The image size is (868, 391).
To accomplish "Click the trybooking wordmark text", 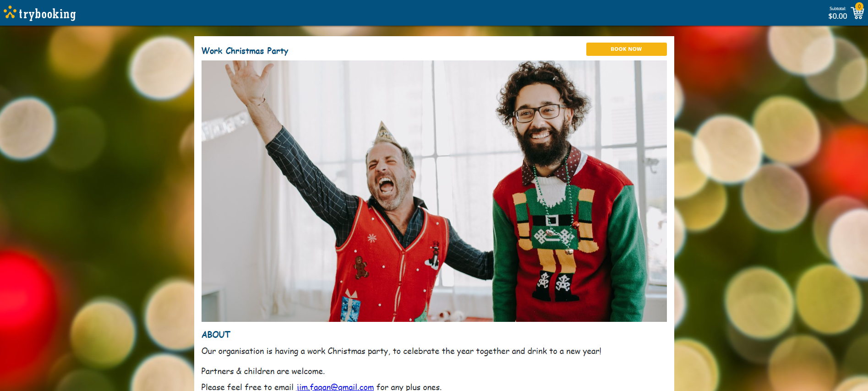I will pos(47,14).
